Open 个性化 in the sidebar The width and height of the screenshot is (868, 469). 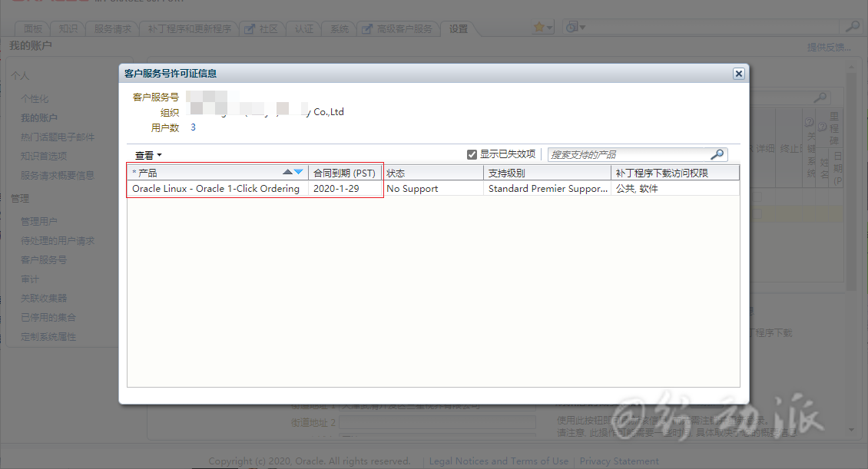pyautogui.click(x=35, y=99)
